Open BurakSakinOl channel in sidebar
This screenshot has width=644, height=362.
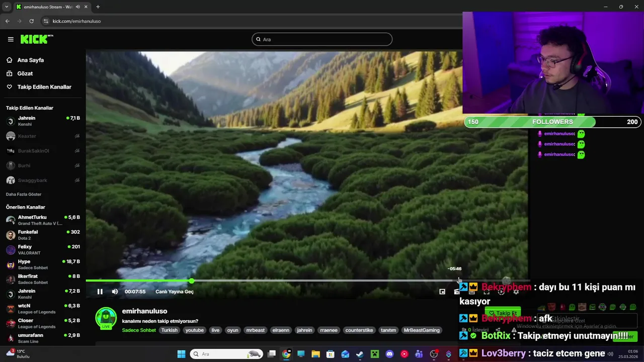click(x=42, y=151)
